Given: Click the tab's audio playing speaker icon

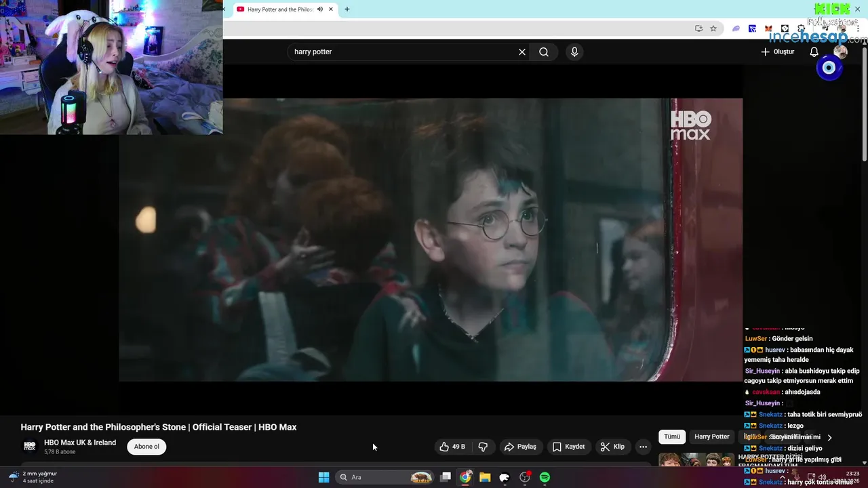Looking at the screenshot, I should (320, 9).
